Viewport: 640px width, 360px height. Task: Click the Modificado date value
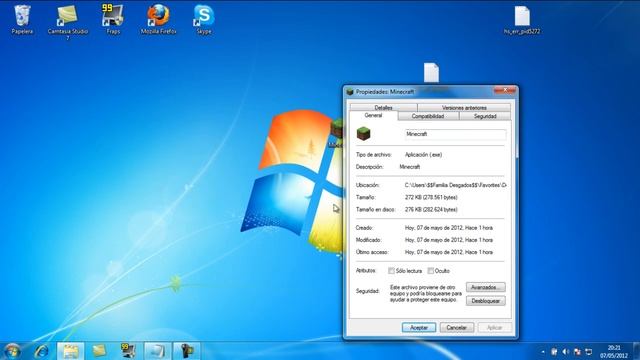(449, 240)
